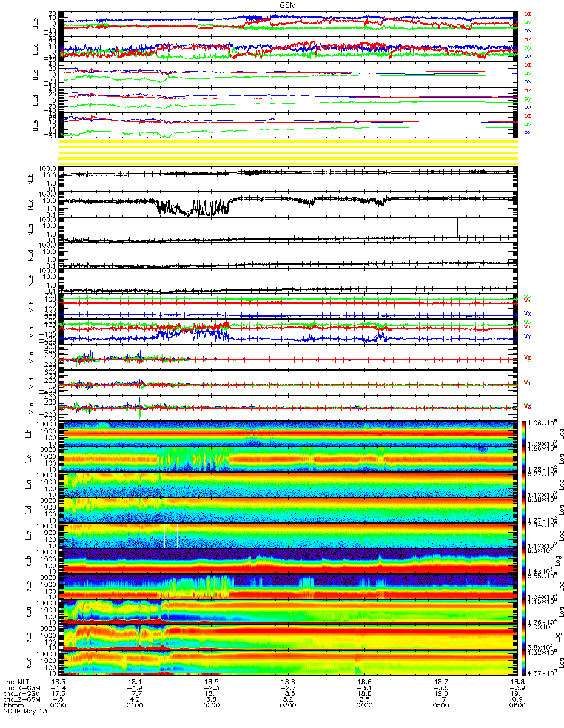Click the 18.8 MLT value
Viewport: 564px width, 728px height.
517,682
